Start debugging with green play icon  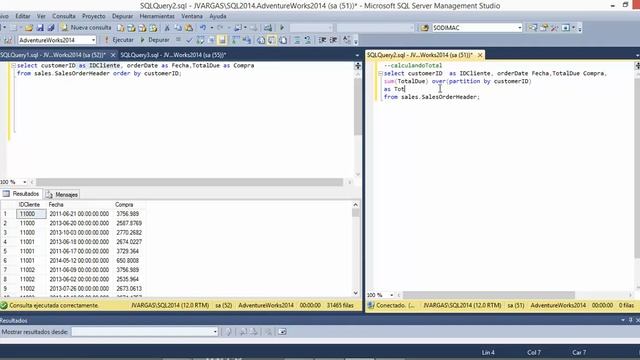pos(282,28)
